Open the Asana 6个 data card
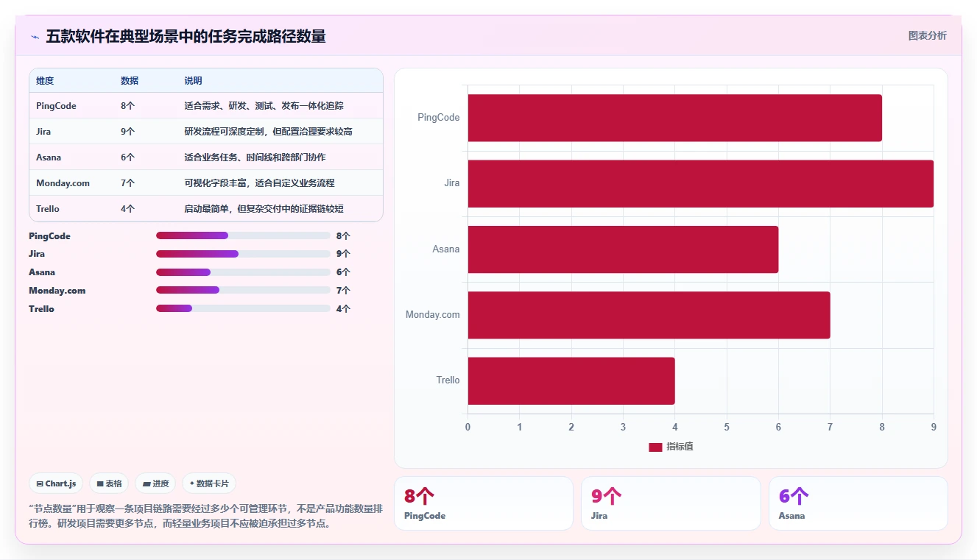977x560 pixels. [858, 503]
